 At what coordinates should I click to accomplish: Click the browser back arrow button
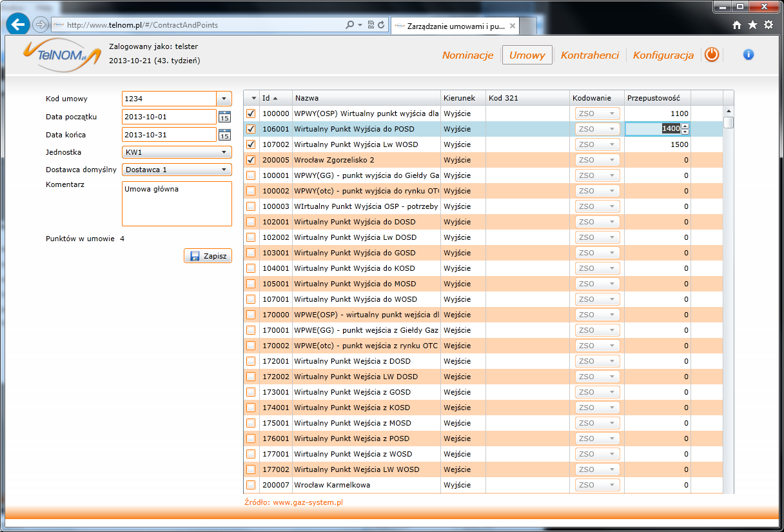point(18,25)
